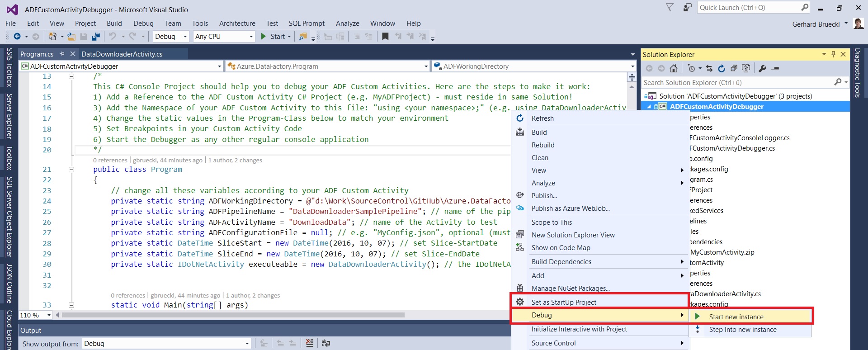The height and width of the screenshot is (350, 868).
Task: Close the Program.cs tab
Action: tap(72, 54)
